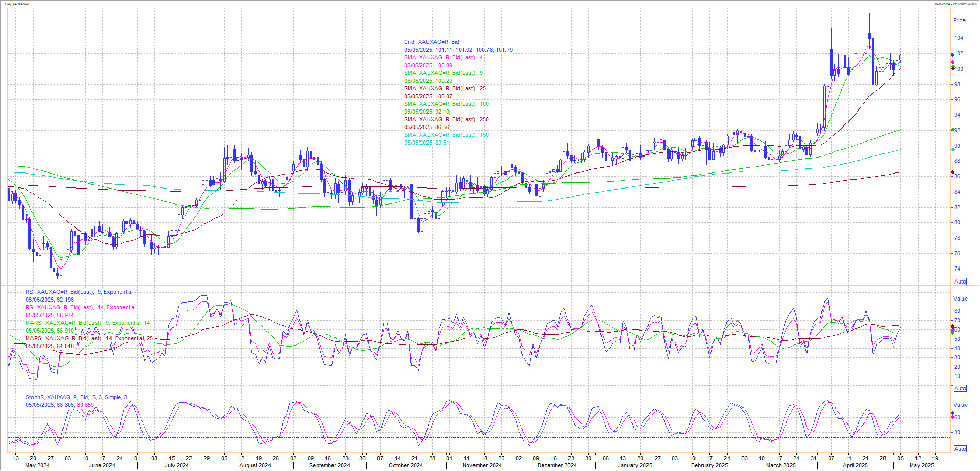The height and width of the screenshot is (471, 980).
Task: Select the SMA 150 legend label
Action: coord(447,135)
